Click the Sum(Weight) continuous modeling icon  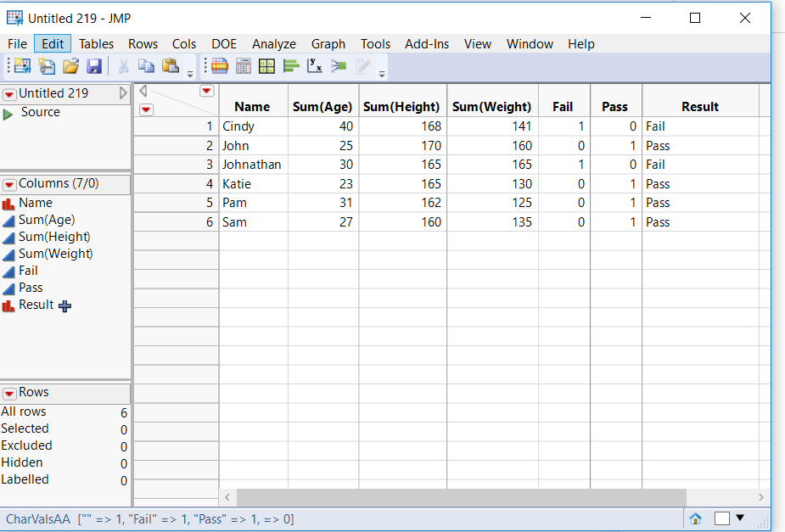(8, 255)
